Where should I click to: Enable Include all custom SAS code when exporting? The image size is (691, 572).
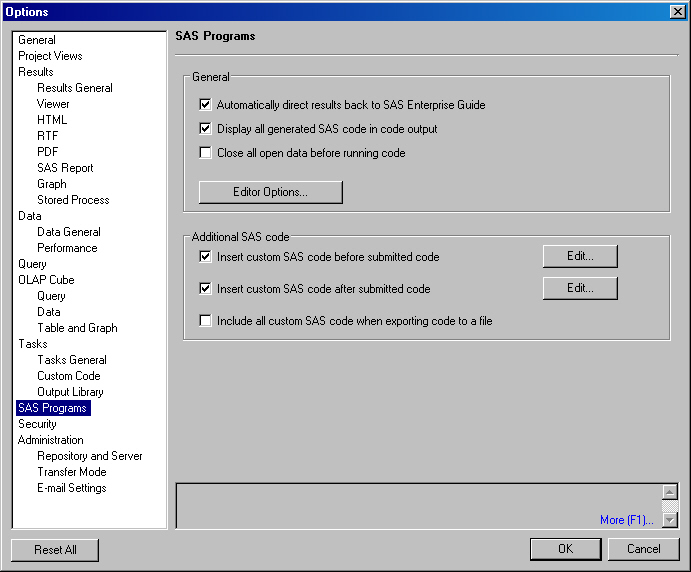(206, 321)
